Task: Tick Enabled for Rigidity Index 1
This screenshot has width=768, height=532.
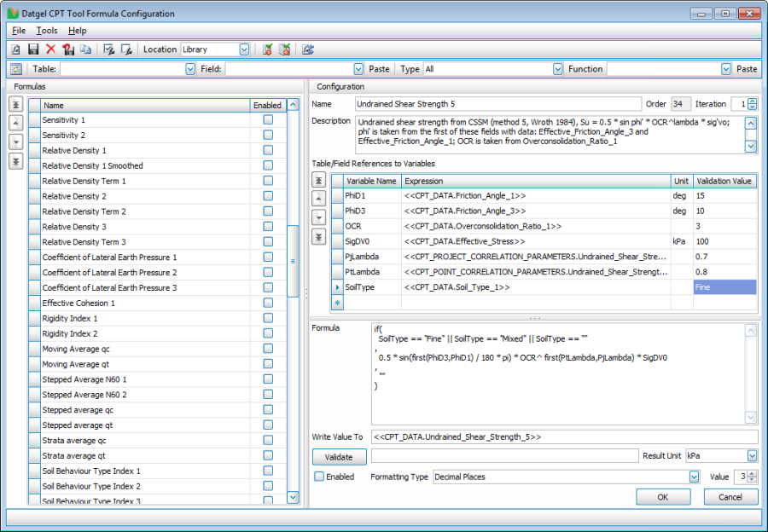Action: (x=268, y=318)
